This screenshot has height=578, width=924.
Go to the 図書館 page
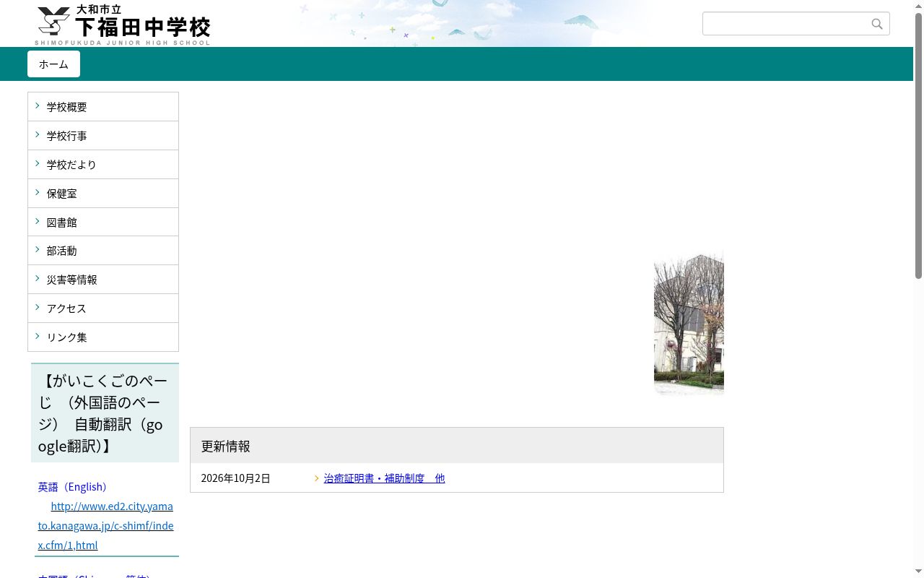coord(103,223)
